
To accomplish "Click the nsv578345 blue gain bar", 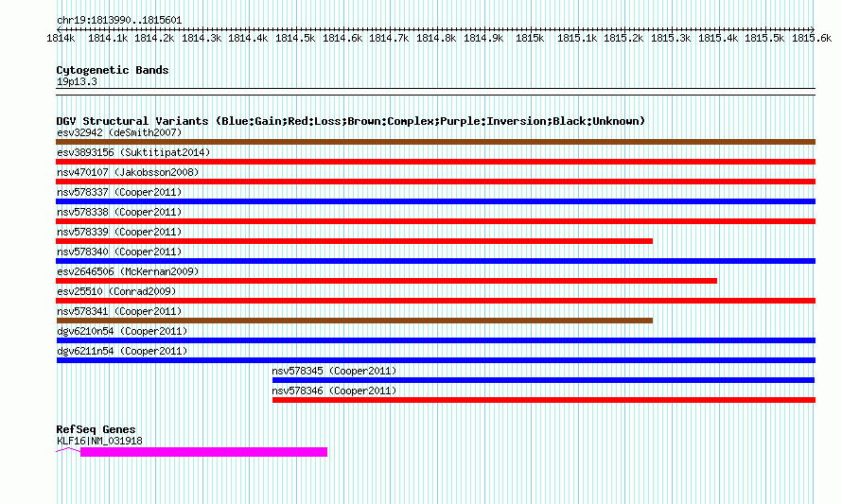I will pos(543,380).
